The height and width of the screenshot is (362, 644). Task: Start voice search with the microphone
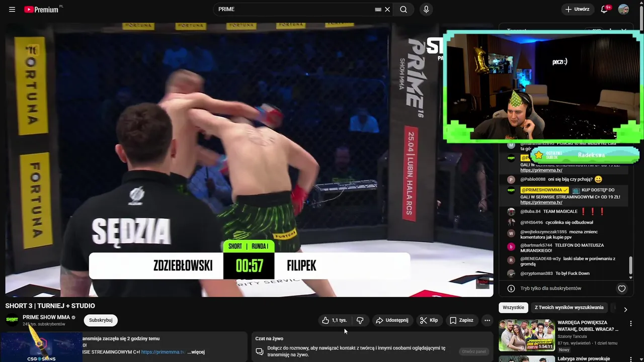426,10
